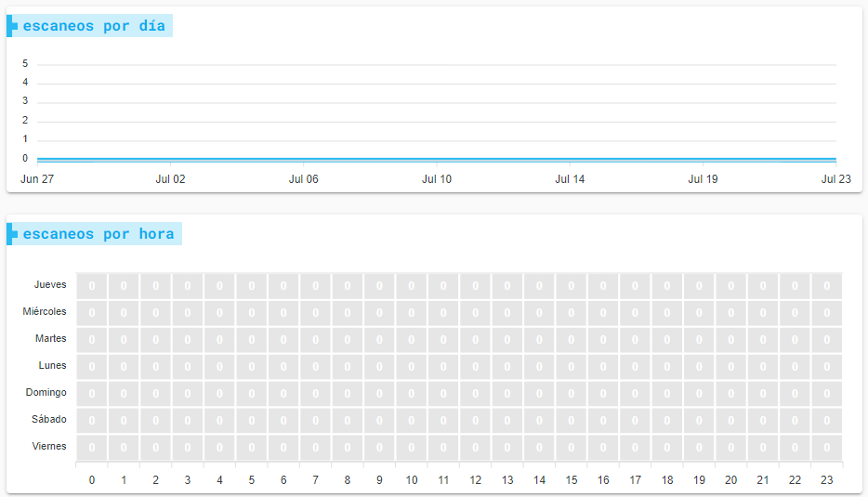Select the Sábado cell at hour 9
This screenshot has width=868, height=497.
coord(379,421)
